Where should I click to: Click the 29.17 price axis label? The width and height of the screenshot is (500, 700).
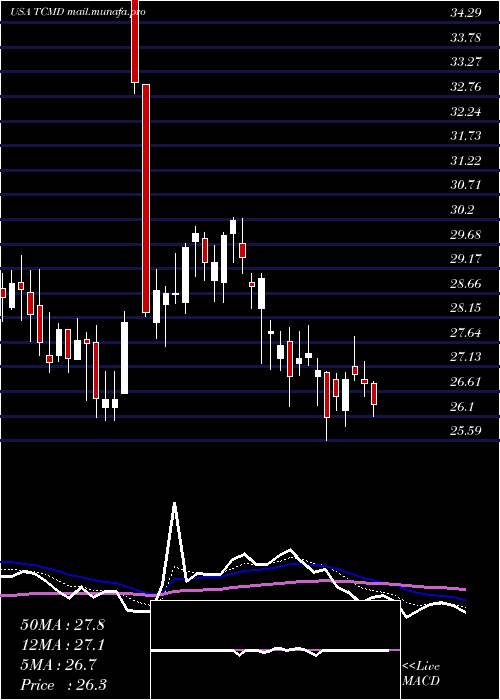pos(466,259)
